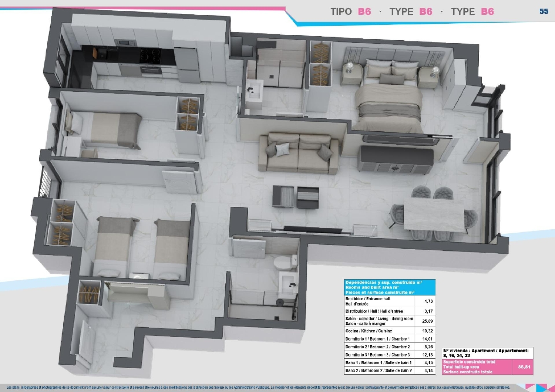Screen dimensions: 555x392
Task: Click the value 25,89
Action: tap(427, 321)
